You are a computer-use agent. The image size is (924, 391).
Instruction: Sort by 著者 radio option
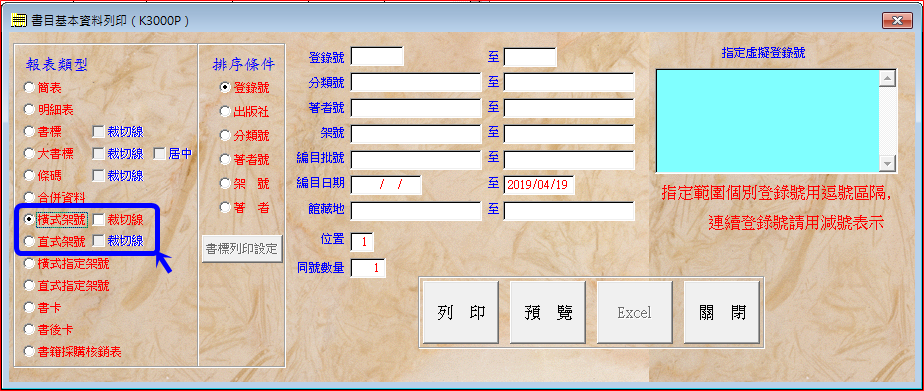click(225, 207)
